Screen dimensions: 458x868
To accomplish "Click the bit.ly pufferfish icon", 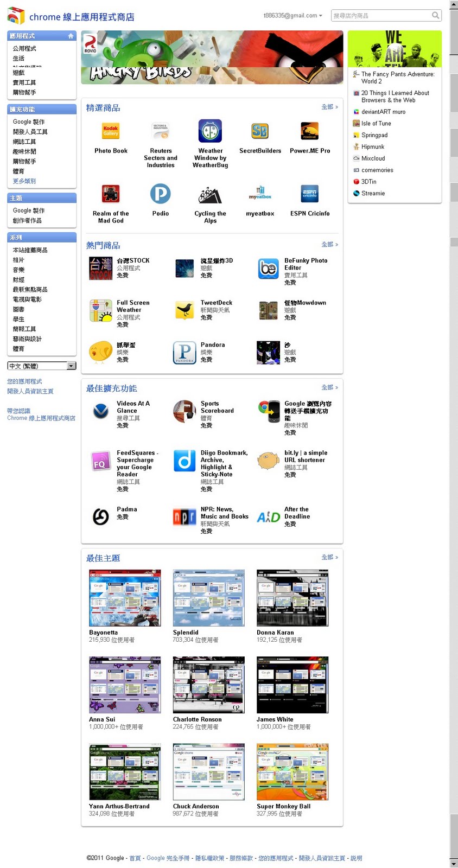I will pyautogui.click(x=268, y=461).
